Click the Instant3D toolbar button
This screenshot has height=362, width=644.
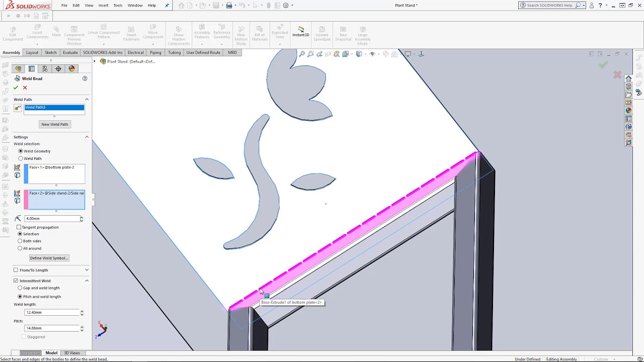pyautogui.click(x=301, y=32)
